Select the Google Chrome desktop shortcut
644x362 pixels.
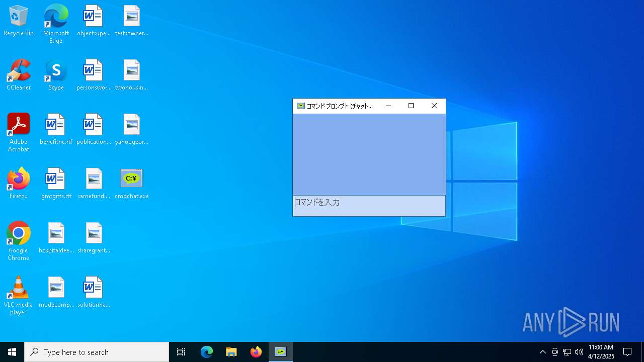[19, 241]
